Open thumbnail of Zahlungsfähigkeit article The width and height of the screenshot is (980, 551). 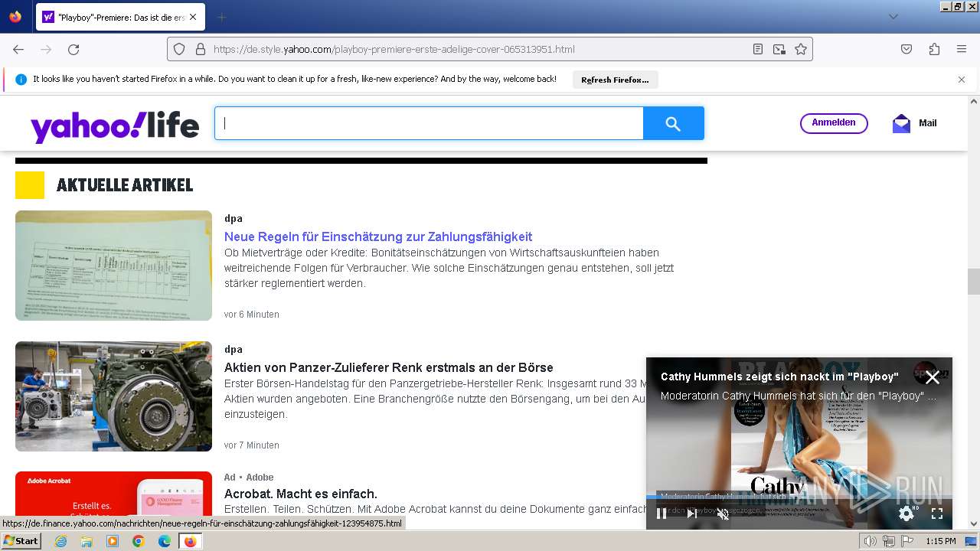pos(113,266)
